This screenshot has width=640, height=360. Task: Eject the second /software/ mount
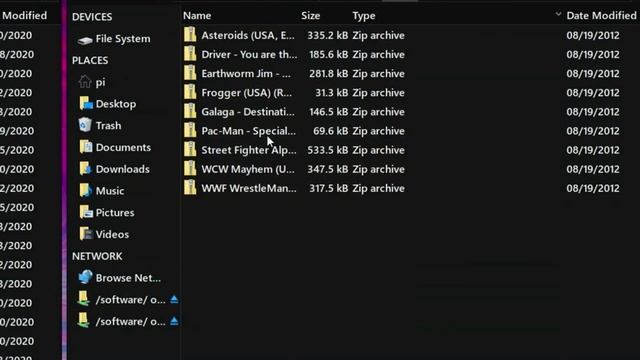point(174,321)
